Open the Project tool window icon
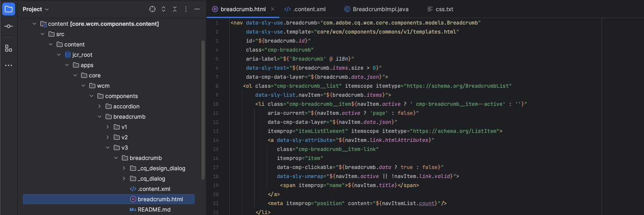Viewport: 644px width, 215px height. point(9,8)
